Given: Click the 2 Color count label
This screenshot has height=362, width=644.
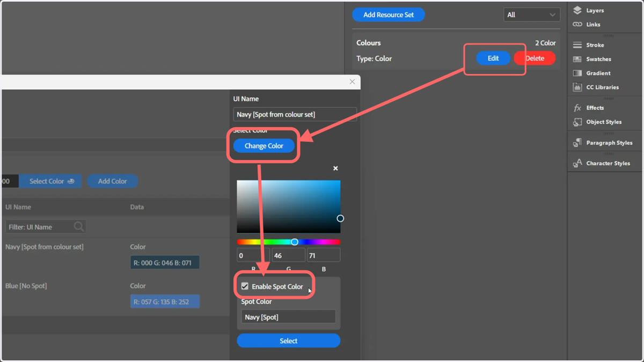Looking at the screenshot, I should tap(545, 43).
